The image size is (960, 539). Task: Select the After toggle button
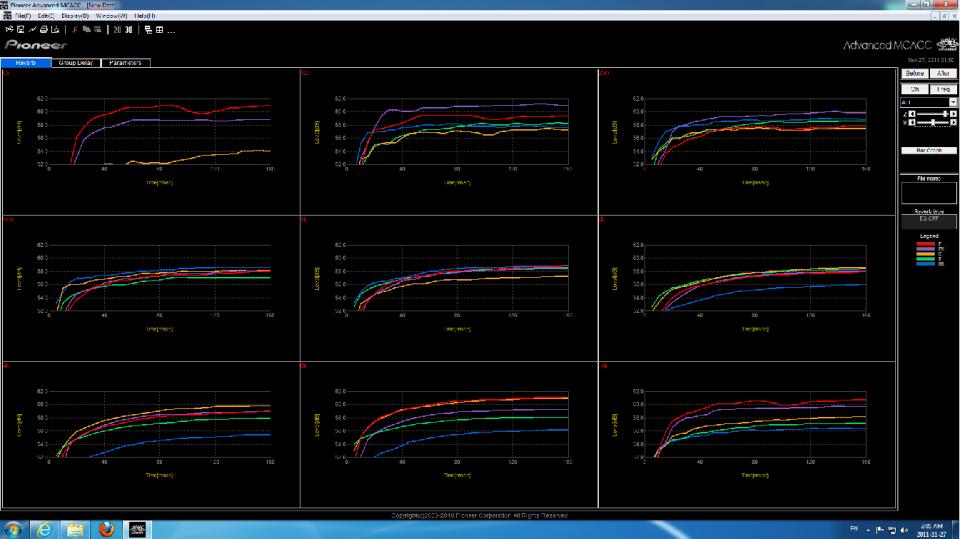943,74
